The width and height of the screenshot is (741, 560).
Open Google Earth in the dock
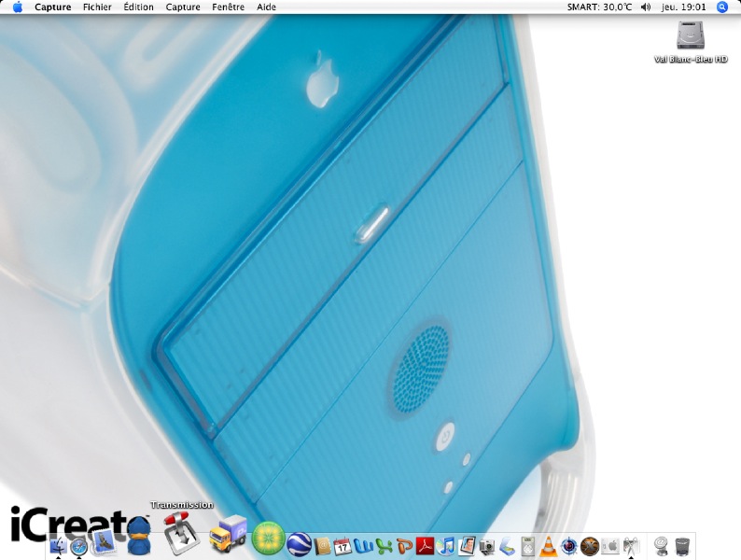300,543
